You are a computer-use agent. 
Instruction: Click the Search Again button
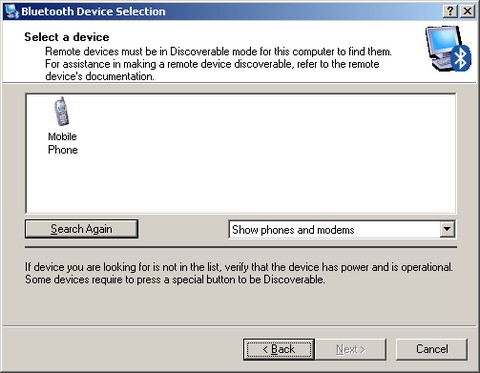coord(81,229)
